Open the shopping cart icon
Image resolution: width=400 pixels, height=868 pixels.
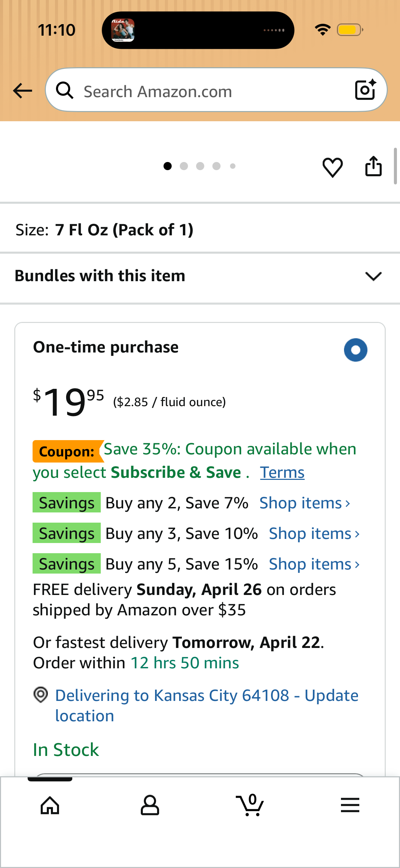click(x=250, y=805)
